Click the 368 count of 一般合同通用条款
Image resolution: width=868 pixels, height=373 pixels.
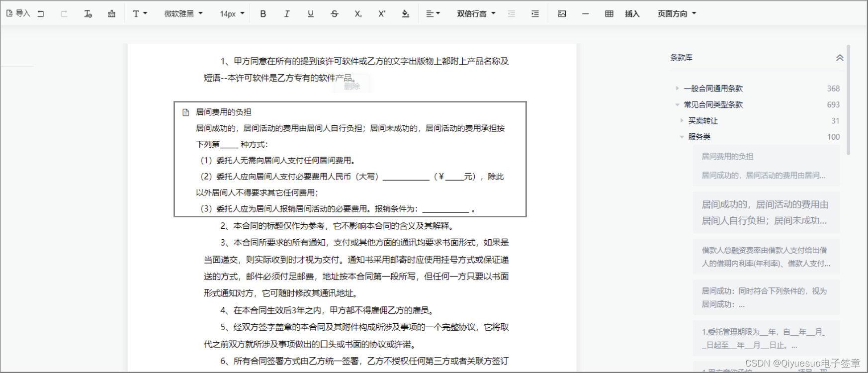833,89
